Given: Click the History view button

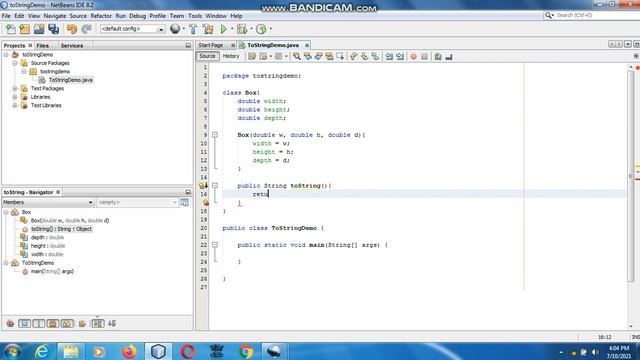Looking at the screenshot, I should click(x=231, y=56).
